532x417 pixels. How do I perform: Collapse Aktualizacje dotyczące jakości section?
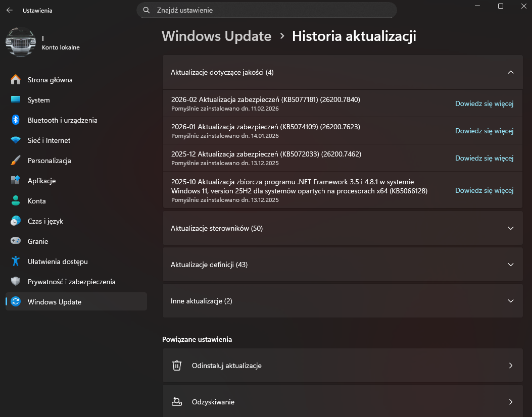pos(510,72)
